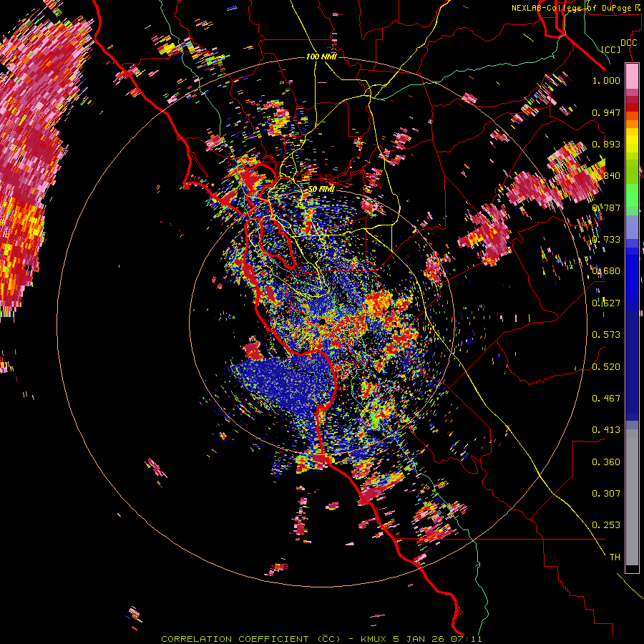Image resolution: width=644 pixels, height=644 pixels.
Task: Select the 0.360 scale value
Action: pyautogui.click(x=606, y=462)
